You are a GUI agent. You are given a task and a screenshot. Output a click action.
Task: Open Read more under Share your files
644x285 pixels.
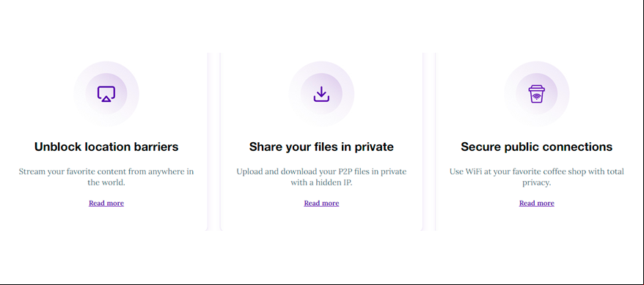click(321, 203)
